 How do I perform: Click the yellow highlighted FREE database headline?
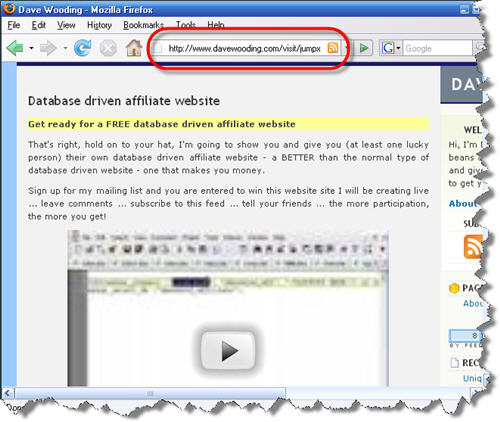pos(162,124)
